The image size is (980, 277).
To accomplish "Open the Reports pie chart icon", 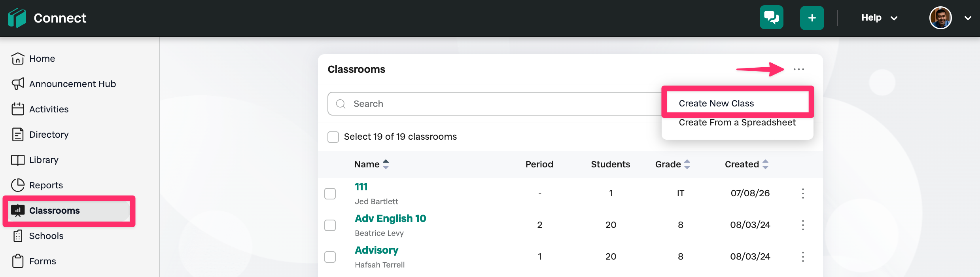I will 18,185.
